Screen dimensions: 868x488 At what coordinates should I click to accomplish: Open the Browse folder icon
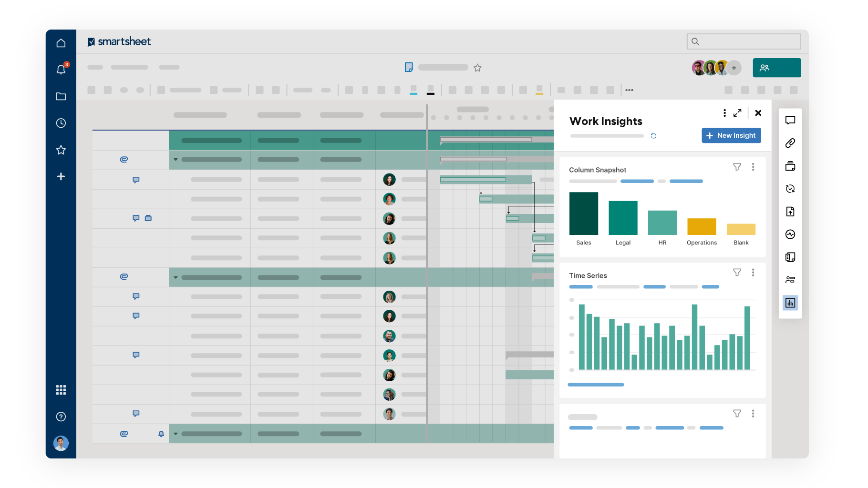click(61, 96)
